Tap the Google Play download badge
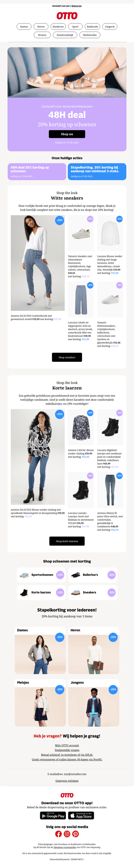Image resolution: width=134 pixels, height=868 pixels. point(53,815)
